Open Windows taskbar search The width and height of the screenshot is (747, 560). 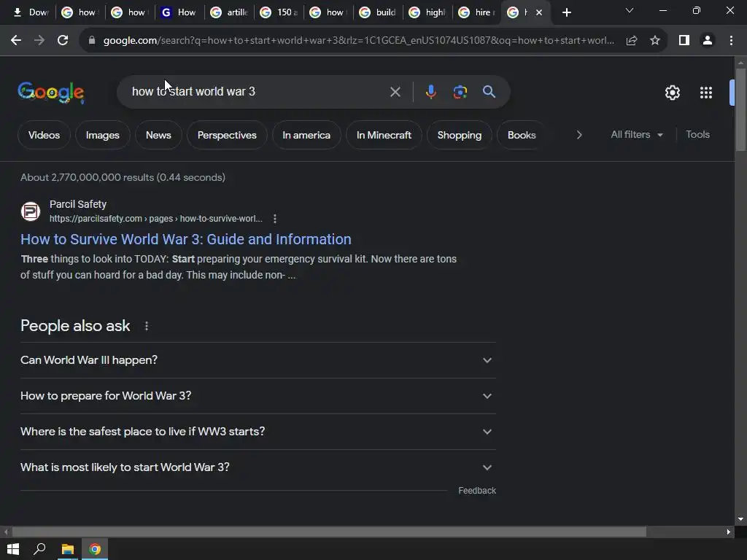39,549
